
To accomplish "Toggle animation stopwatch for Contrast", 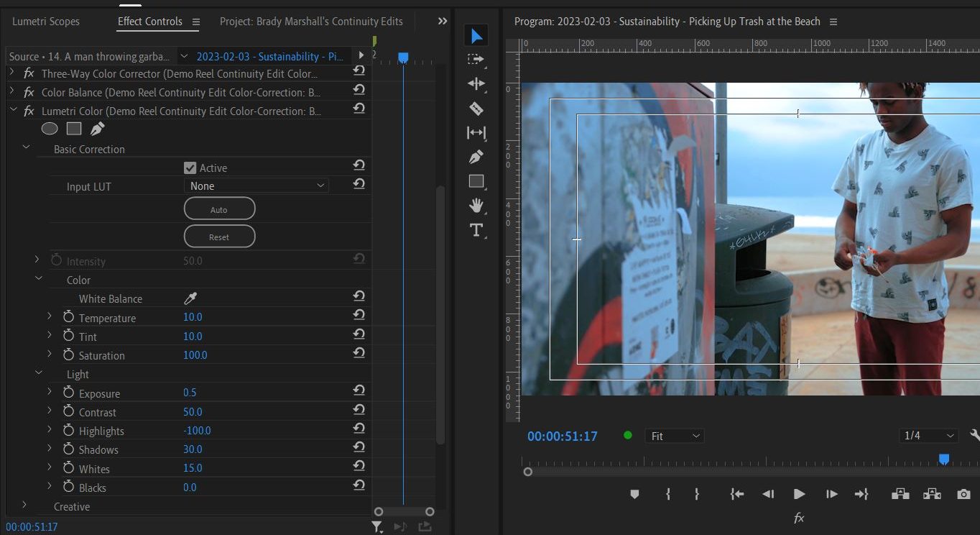I will point(68,411).
